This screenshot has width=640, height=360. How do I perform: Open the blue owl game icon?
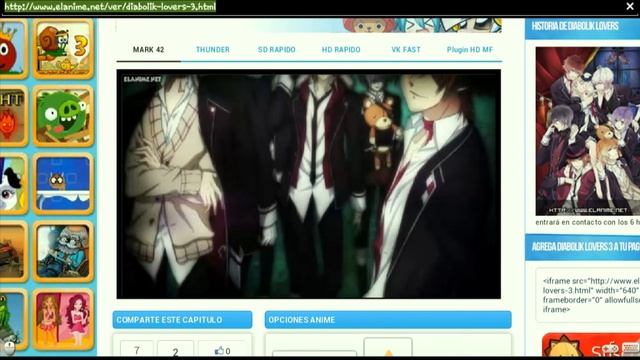tap(63, 184)
